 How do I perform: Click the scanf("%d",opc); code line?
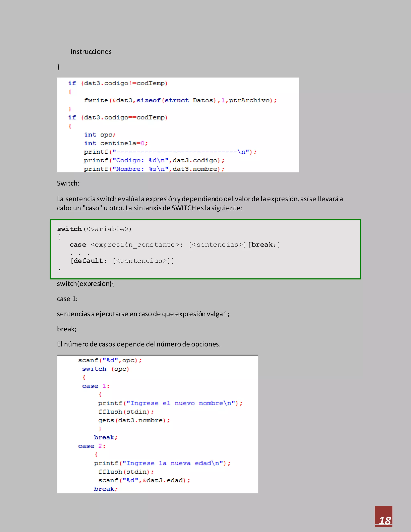click(110, 360)
